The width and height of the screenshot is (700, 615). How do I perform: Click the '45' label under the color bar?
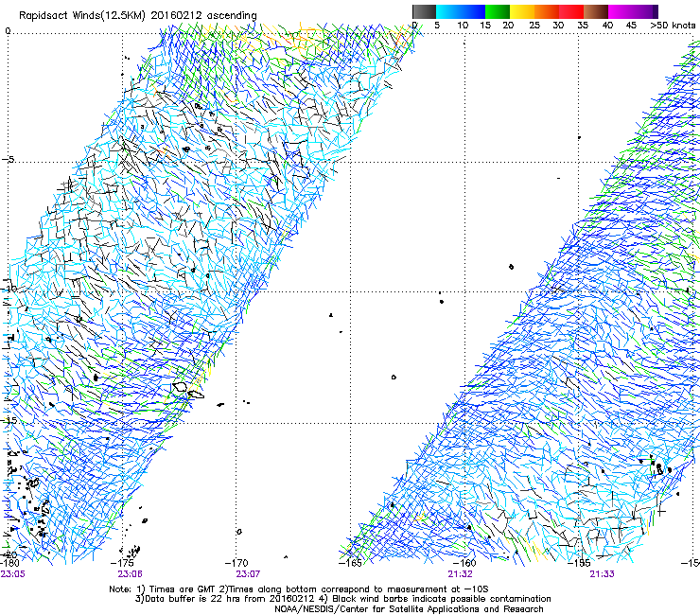click(x=631, y=26)
